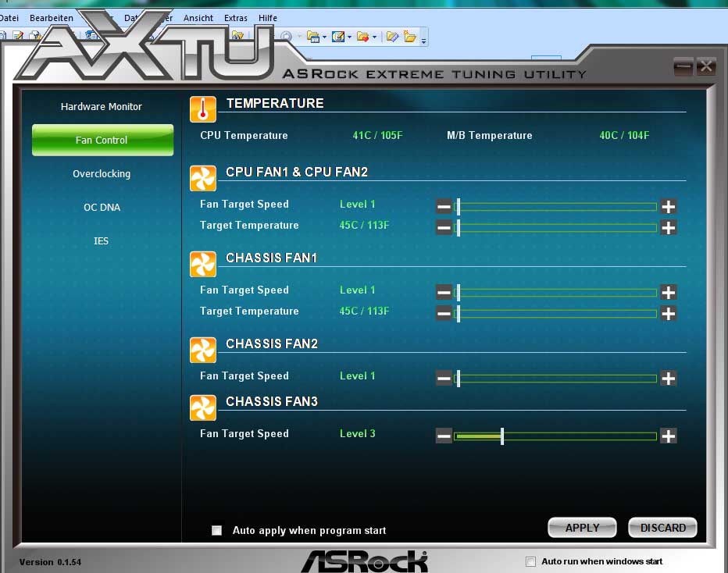
Task: Click the CPU fan target speed slider
Action: point(555,206)
